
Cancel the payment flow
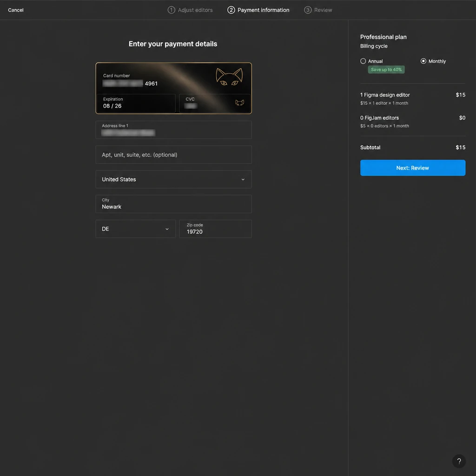click(x=16, y=10)
